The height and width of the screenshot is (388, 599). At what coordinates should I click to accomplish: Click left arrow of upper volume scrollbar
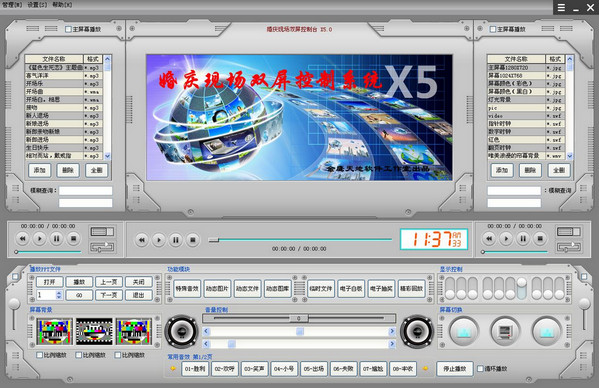(206, 331)
